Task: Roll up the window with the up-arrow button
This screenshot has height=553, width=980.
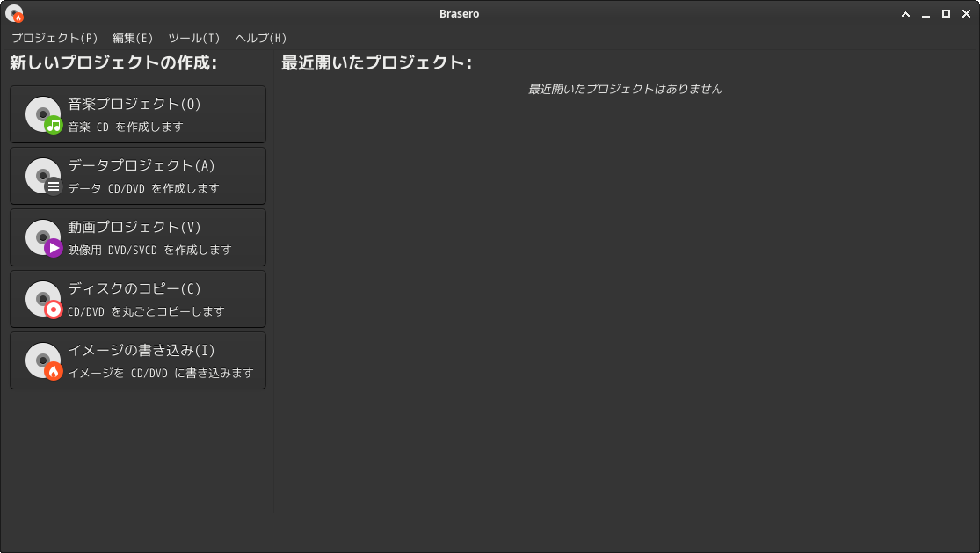Action: coord(905,14)
